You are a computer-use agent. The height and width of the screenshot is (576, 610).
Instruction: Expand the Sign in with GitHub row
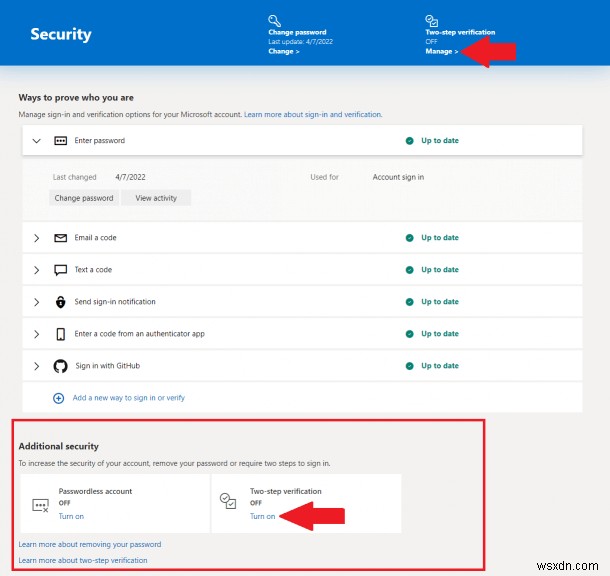pos(37,366)
